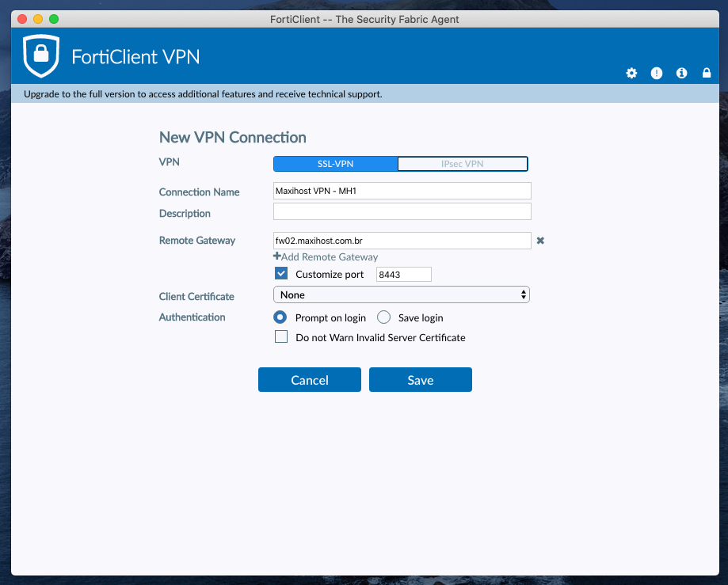Add Remote Gateway link
The height and width of the screenshot is (585, 728).
(326, 256)
